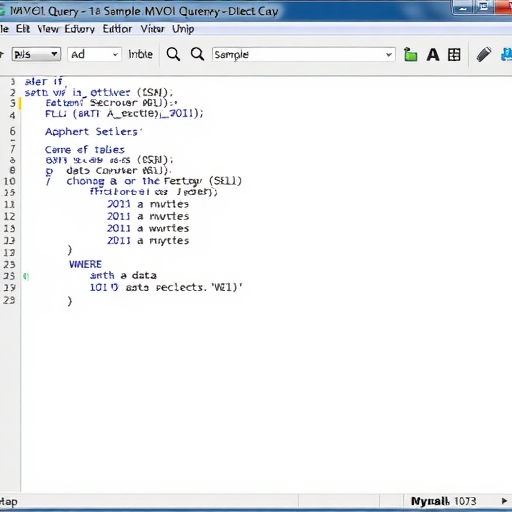Click the Inbte toolbar button
Screen dimensions: 512x512
140,54
